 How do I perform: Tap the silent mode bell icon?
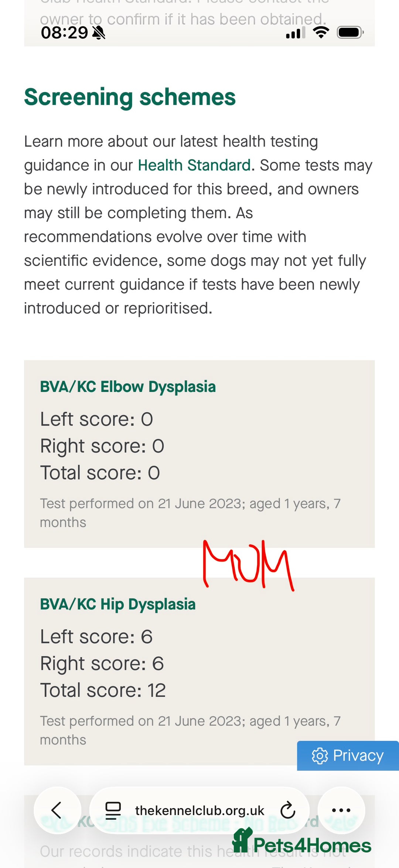pyautogui.click(x=99, y=33)
